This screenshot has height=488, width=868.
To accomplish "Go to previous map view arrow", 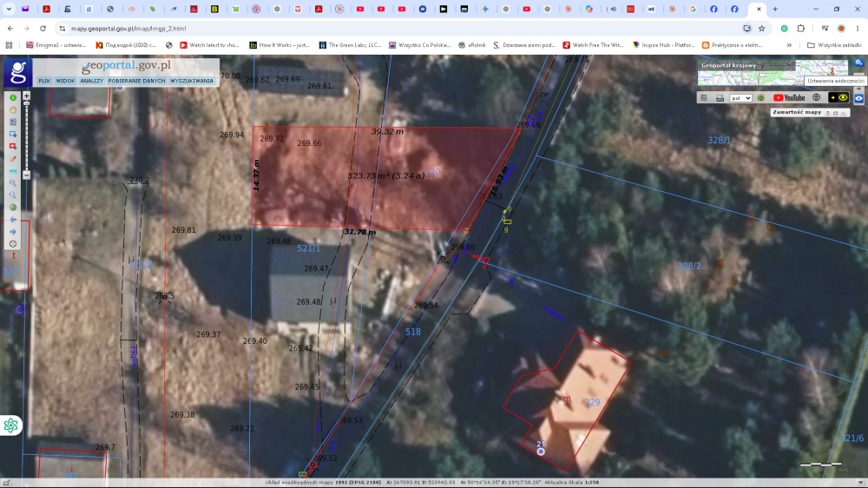I will [x=13, y=220].
